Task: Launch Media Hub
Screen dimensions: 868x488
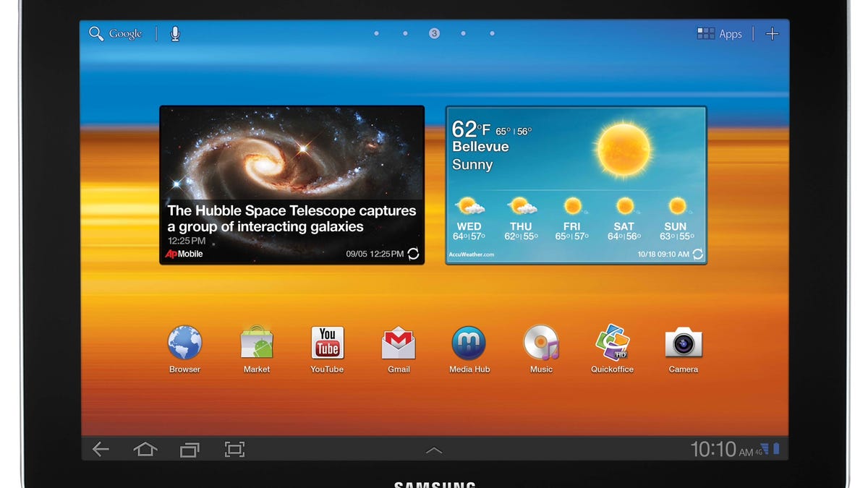Action: click(469, 344)
